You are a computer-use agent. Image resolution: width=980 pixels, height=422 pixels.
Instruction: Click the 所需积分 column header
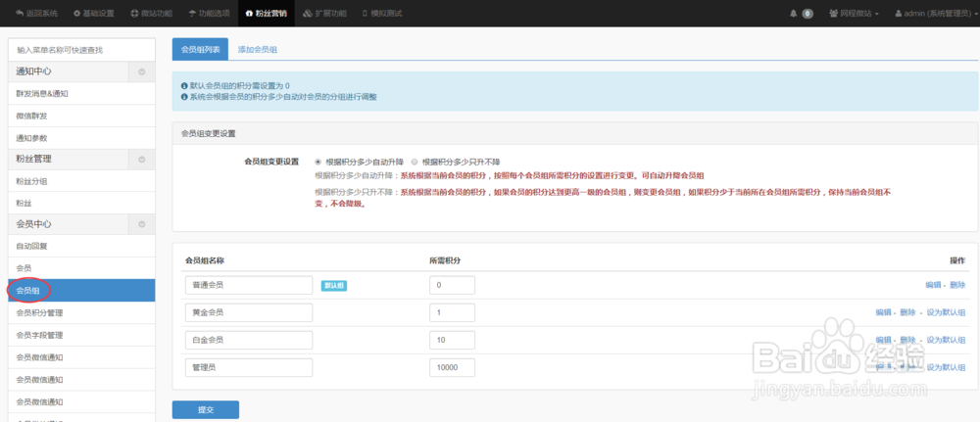[x=445, y=260]
